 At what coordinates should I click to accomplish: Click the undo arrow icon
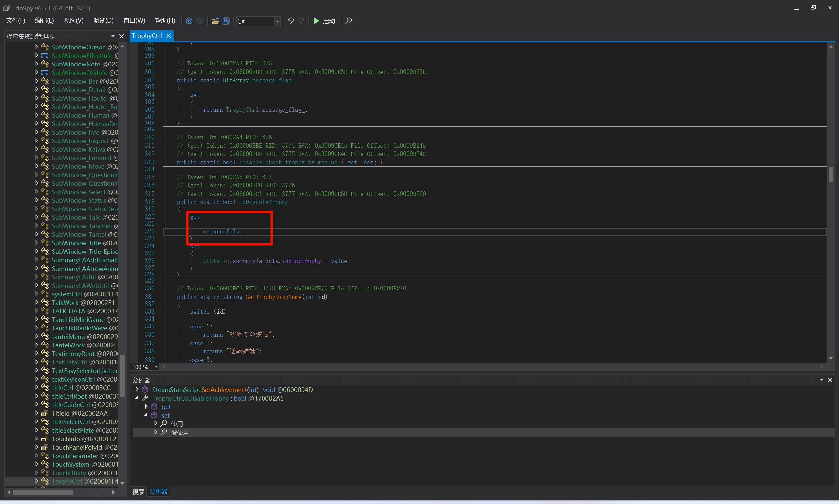290,21
